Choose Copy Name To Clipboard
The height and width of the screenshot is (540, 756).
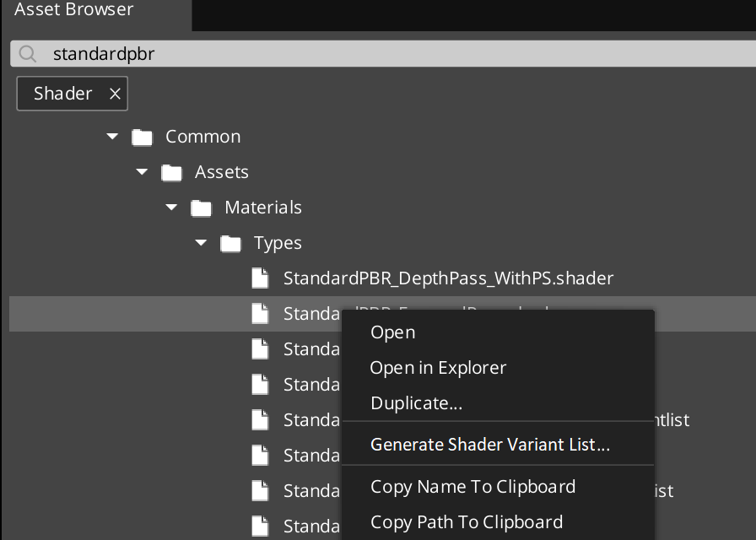tap(472, 486)
